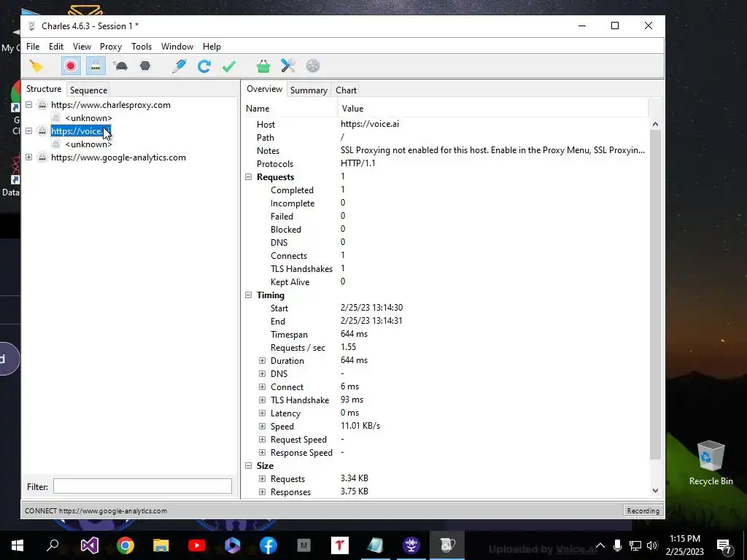Screen dimensions: 747x560
Task: Repeat request with refresh arrow icon
Action: click(204, 66)
